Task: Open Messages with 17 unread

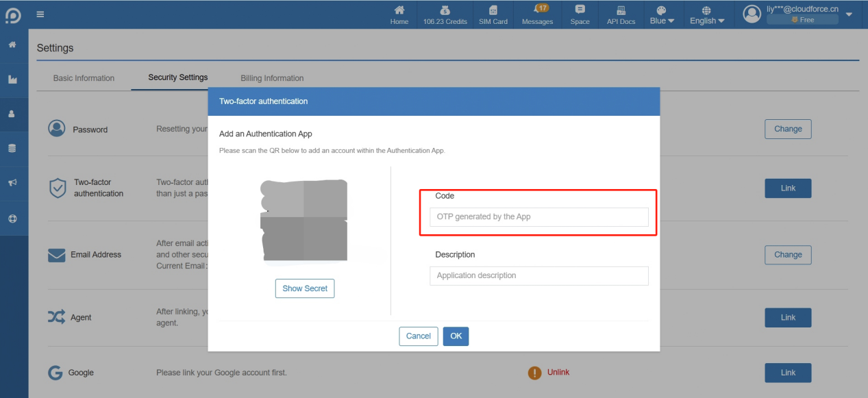Action: point(537,15)
